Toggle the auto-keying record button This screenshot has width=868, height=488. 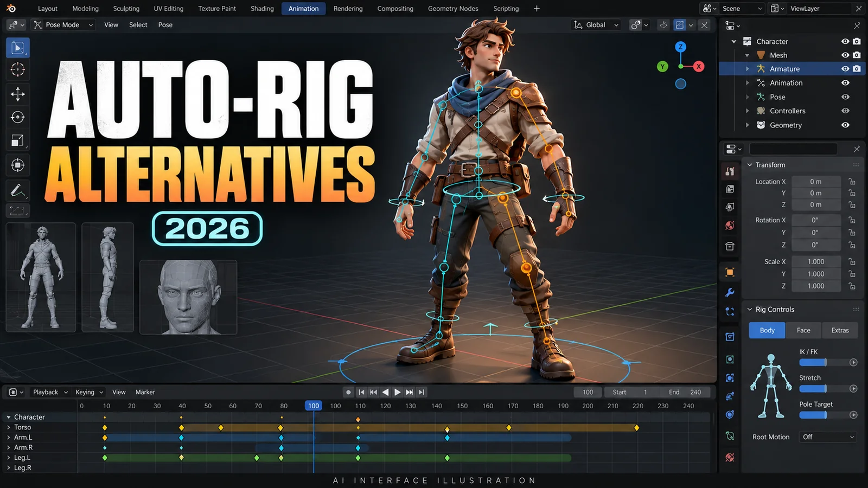pos(348,392)
